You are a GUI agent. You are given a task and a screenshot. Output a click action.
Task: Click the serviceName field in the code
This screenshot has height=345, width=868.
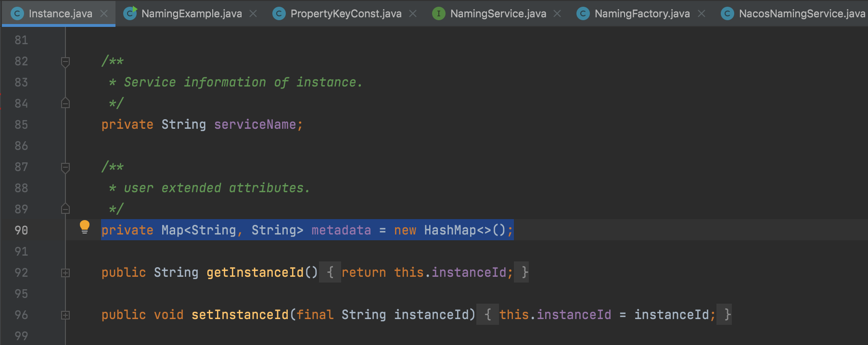point(255,124)
